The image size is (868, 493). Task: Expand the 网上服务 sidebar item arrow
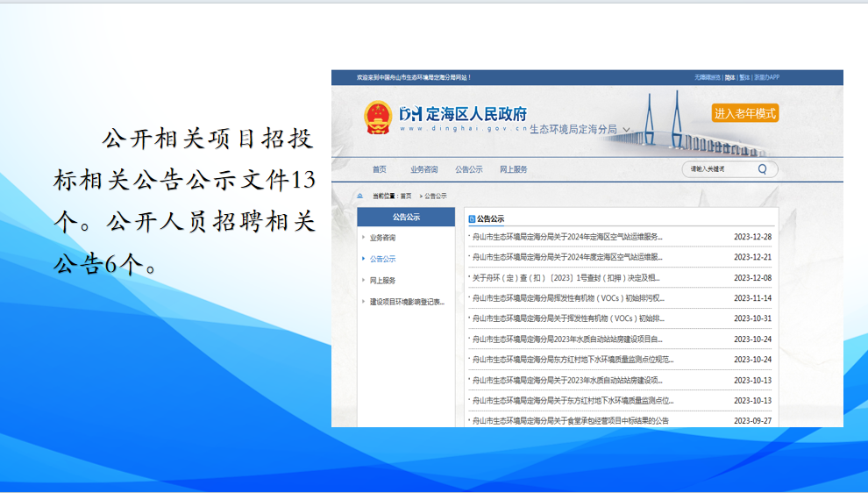(x=363, y=281)
